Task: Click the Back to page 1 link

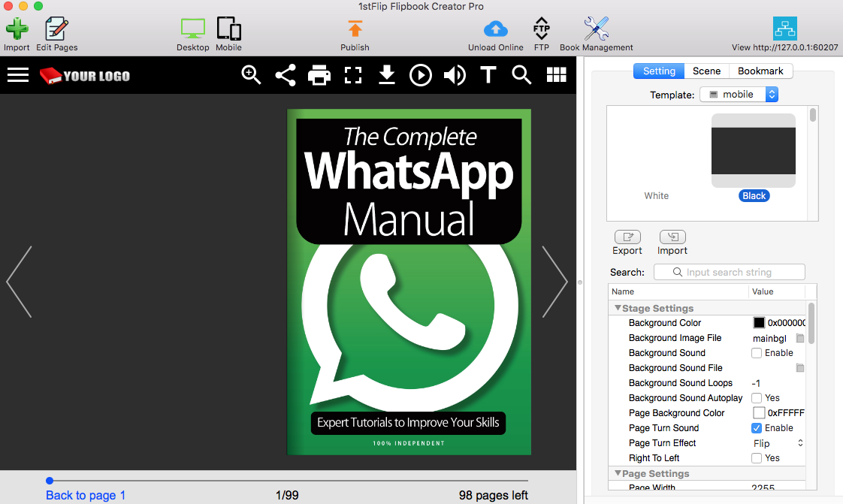Action: point(85,496)
